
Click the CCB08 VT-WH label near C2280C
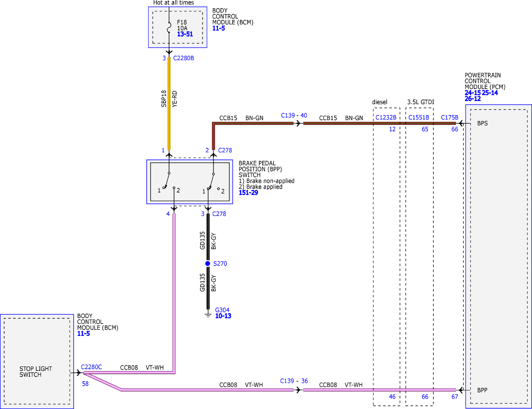142,368
